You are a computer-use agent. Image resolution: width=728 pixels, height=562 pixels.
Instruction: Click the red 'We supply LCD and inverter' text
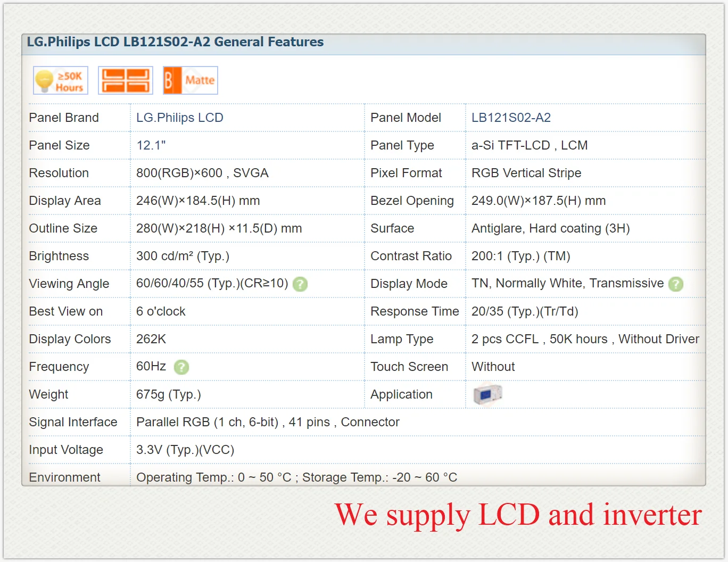click(x=518, y=515)
